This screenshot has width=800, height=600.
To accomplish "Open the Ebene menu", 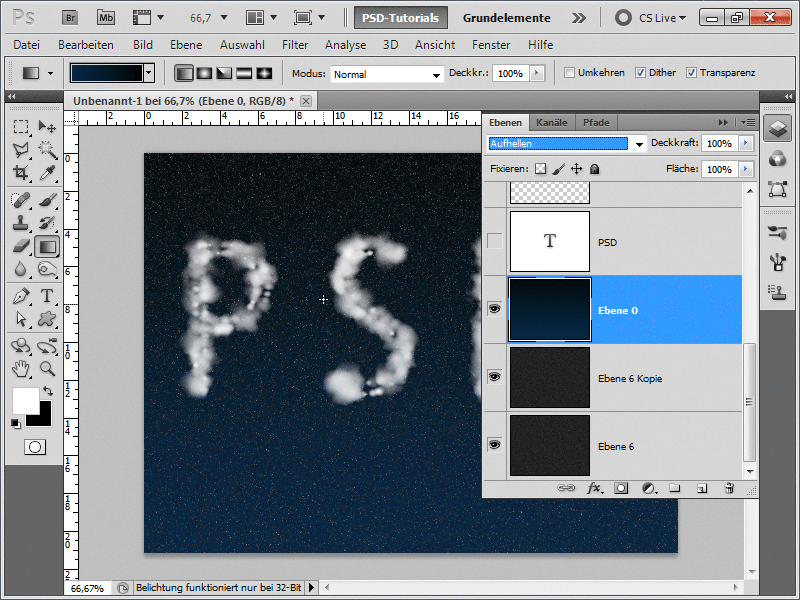I will pos(186,45).
